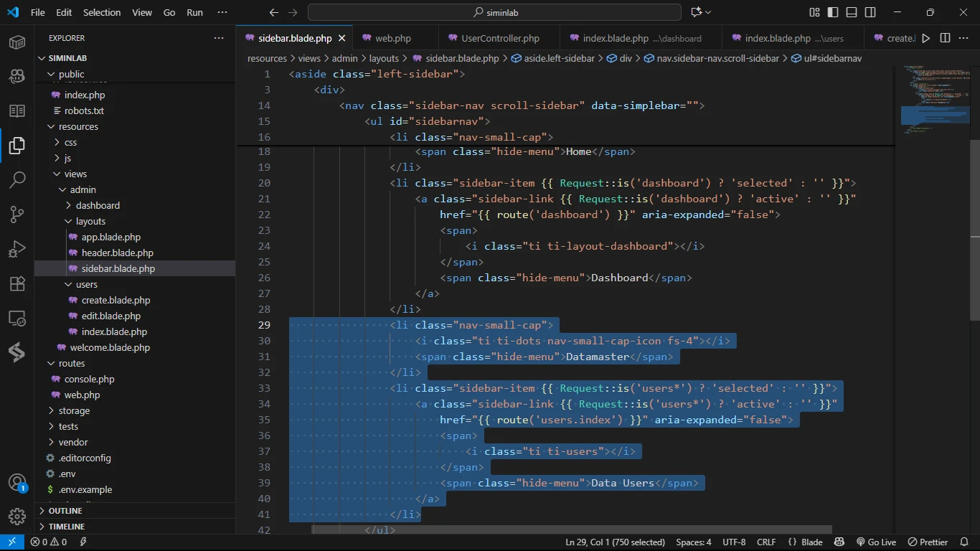Click Go Live in the status bar
This screenshot has height=551, width=980.
click(x=876, y=542)
